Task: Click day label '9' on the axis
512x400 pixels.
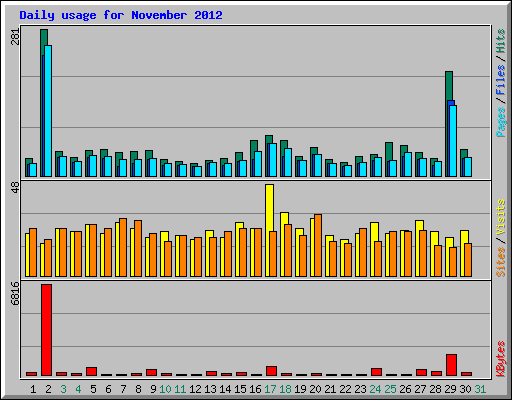Action: 153,389
